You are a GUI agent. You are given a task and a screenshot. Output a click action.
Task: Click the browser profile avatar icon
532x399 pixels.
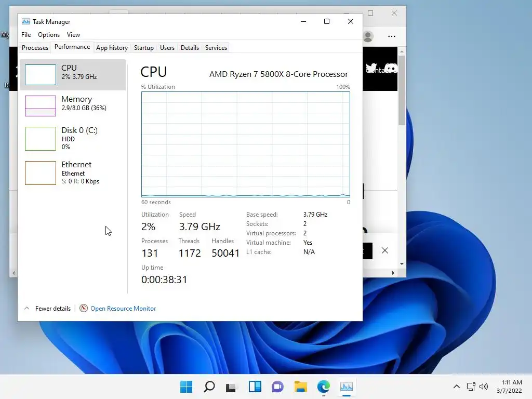tap(368, 36)
